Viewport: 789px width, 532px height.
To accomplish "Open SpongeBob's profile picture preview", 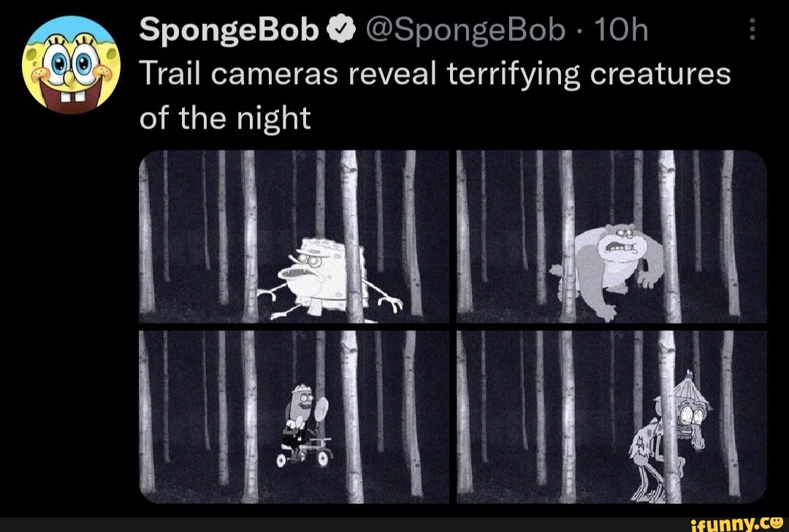I will click(x=69, y=62).
